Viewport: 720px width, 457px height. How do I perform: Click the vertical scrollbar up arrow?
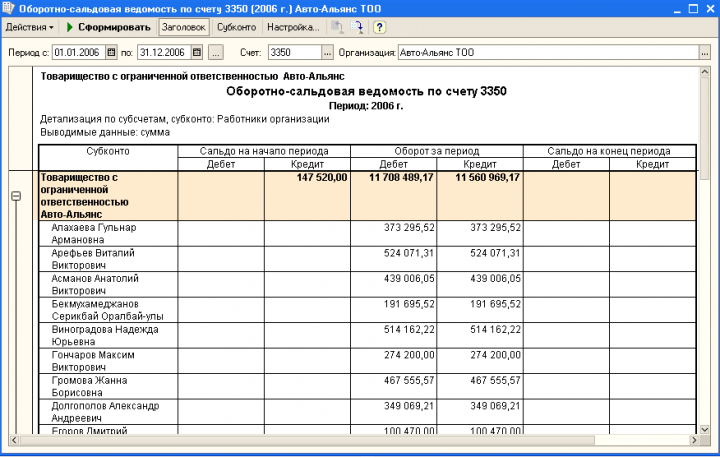point(705,72)
